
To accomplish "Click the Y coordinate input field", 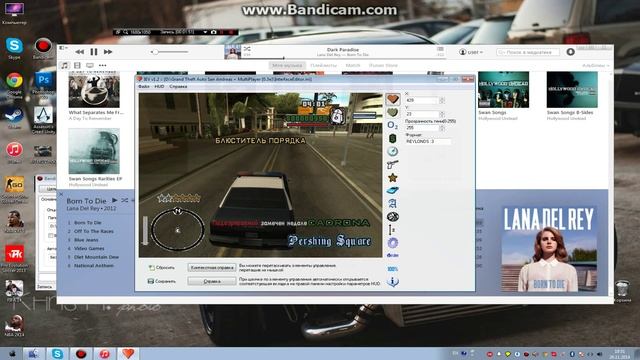I will [x=421, y=114].
